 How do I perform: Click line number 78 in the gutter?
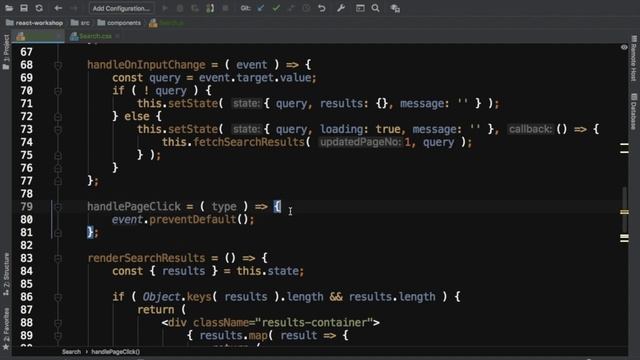click(x=26, y=193)
